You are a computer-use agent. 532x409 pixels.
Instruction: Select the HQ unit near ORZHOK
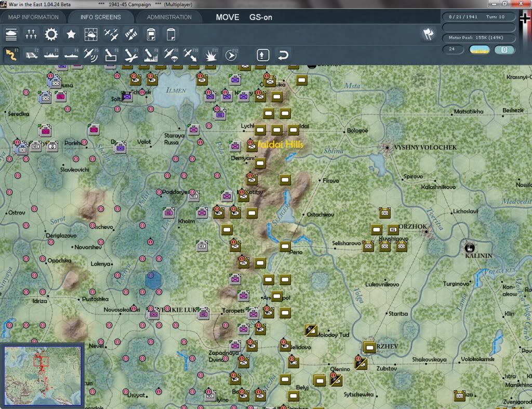393,230
